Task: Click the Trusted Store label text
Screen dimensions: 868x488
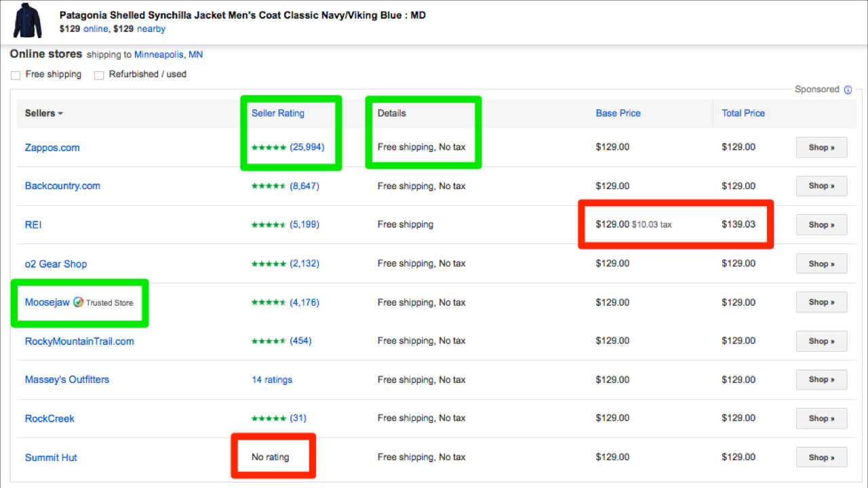Action: [109, 303]
